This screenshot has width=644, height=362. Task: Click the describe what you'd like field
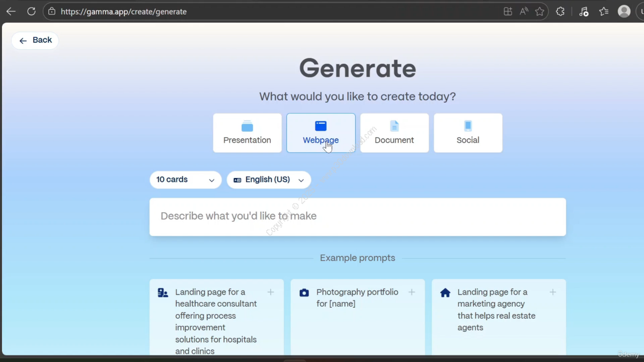coord(357,216)
